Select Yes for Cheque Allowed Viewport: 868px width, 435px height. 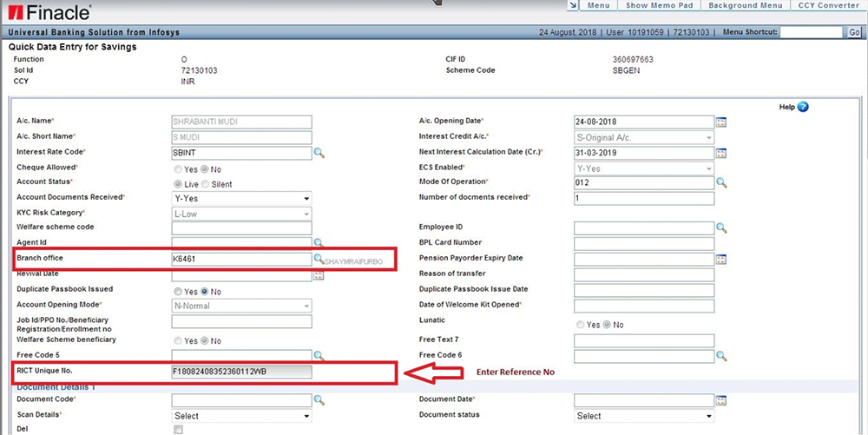[x=179, y=168]
